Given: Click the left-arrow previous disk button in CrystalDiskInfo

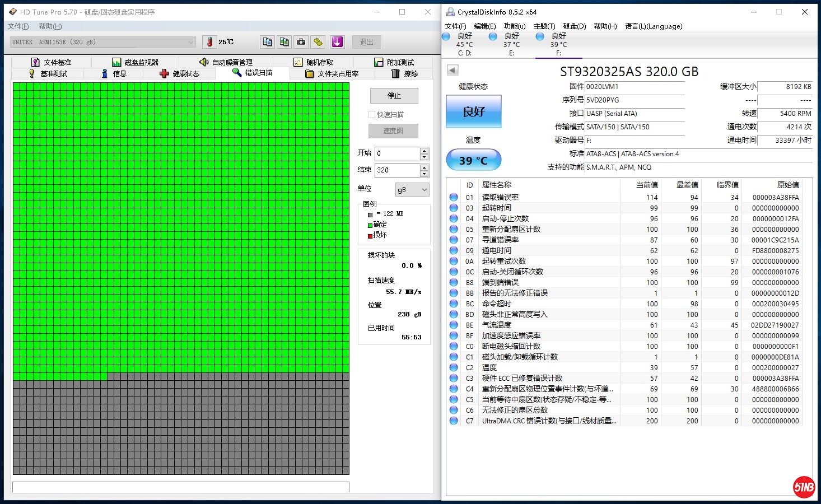Looking at the screenshot, I should [x=453, y=70].
